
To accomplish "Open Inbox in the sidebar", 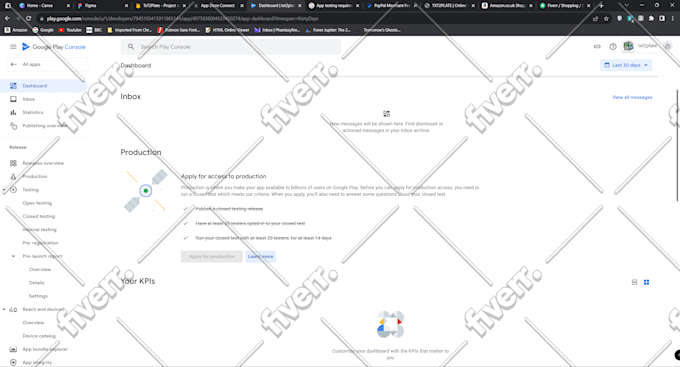I will [29, 99].
